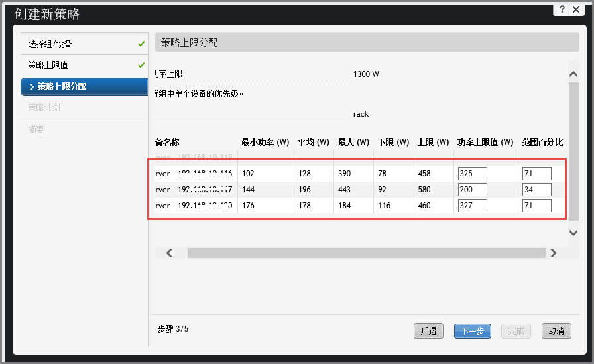The height and width of the screenshot is (364, 594).
Task: Click the lower limit cell 116
Action: pyautogui.click(x=384, y=206)
